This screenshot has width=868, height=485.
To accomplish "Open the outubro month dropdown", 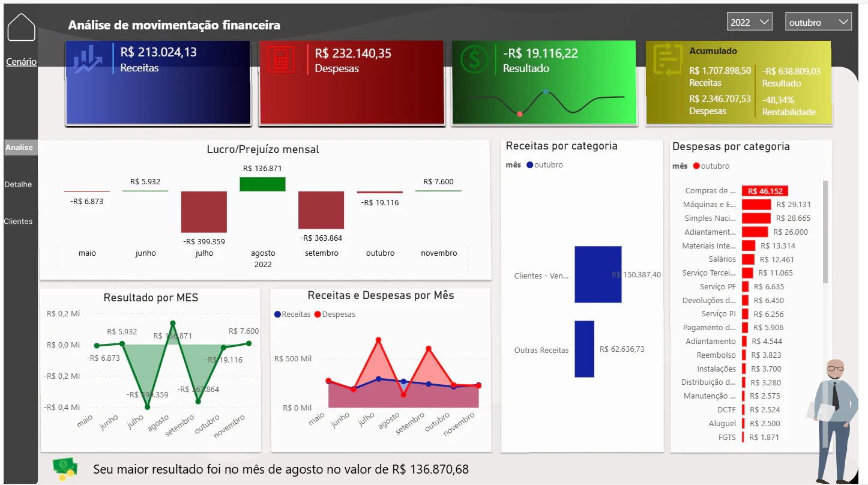I will (818, 22).
